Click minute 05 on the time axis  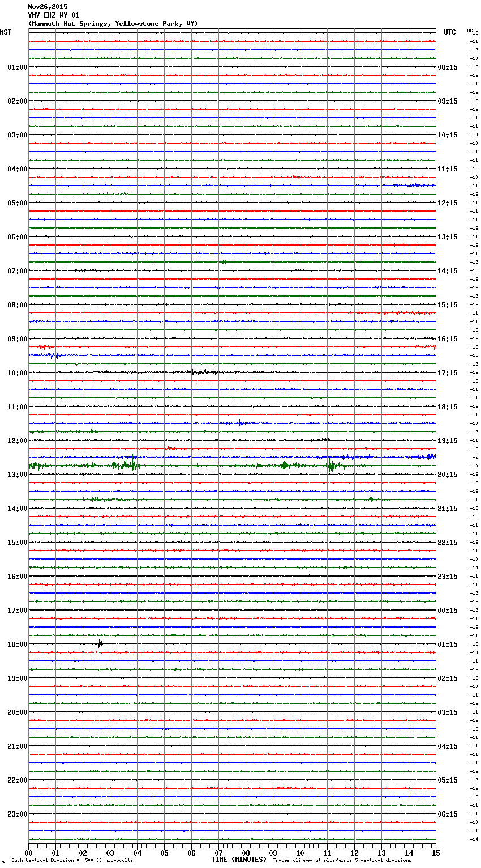click(x=164, y=853)
